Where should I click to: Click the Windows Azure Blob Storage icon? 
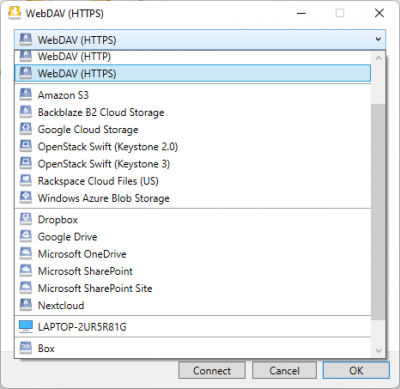(26, 198)
